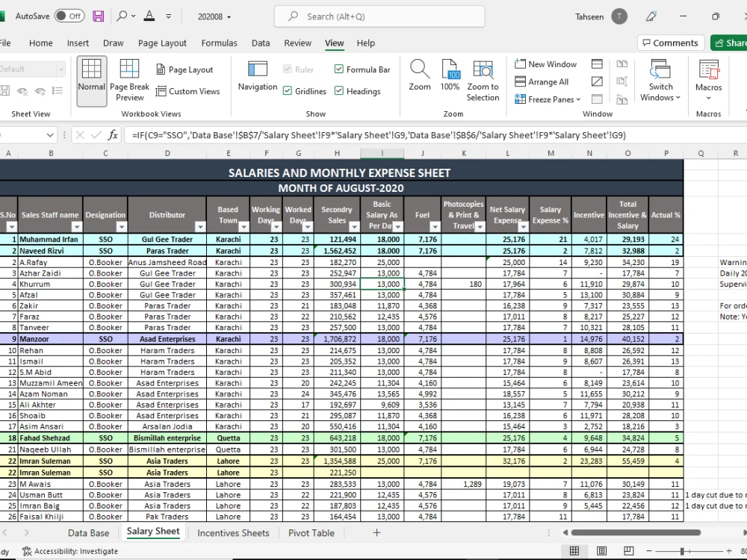Toggle AutoSave switch
This screenshot has height=560, width=747.
pos(69,16)
